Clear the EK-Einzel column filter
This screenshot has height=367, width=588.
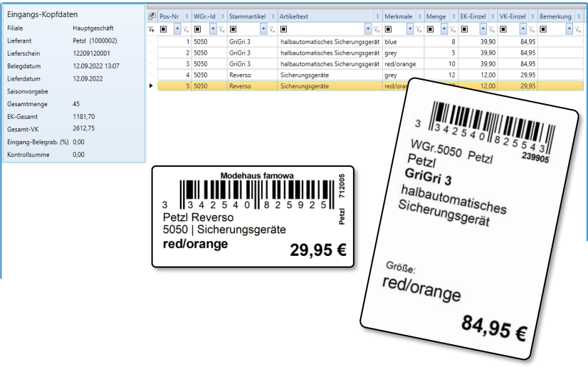(492, 29)
